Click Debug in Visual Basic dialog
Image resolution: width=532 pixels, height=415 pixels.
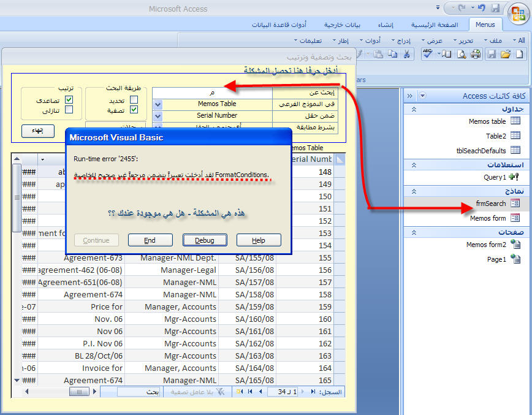tap(205, 240)
